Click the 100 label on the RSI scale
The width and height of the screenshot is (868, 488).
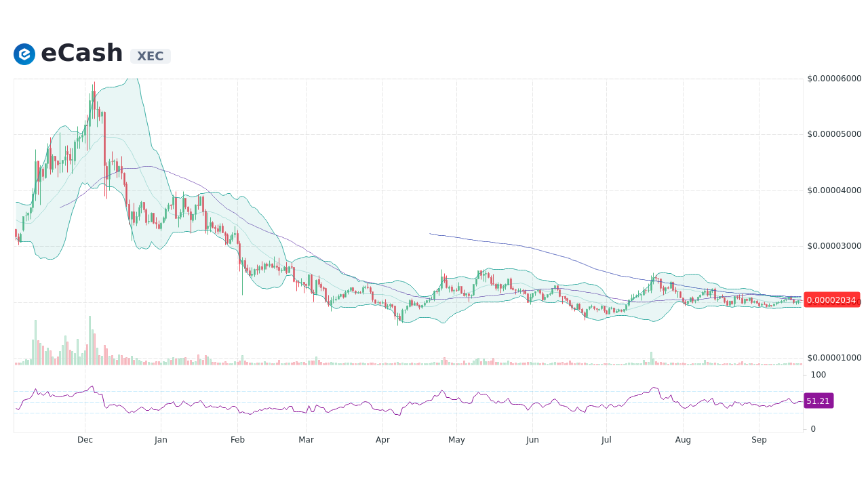(818, 375)
